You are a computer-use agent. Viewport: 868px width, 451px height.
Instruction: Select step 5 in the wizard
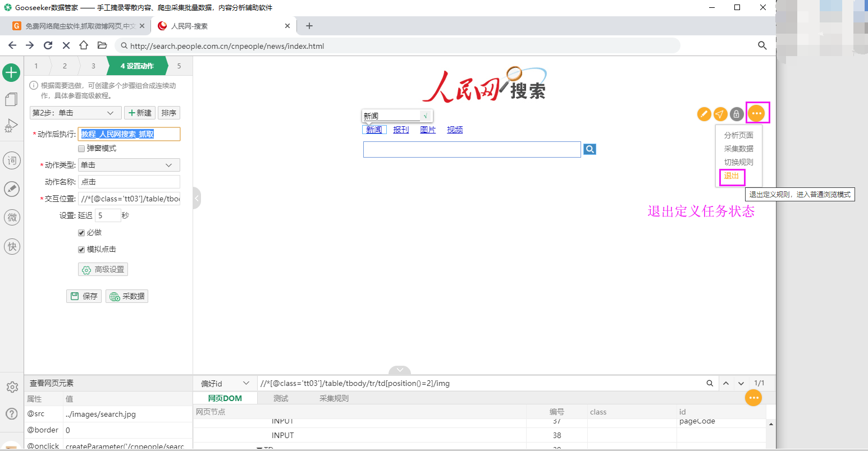pos(179,66)
